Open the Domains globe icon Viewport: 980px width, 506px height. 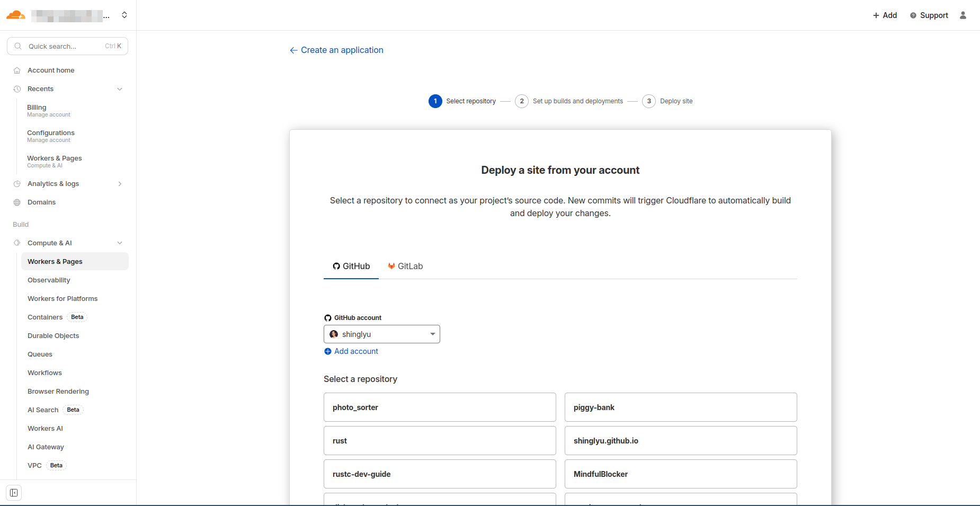pos(16,202)
